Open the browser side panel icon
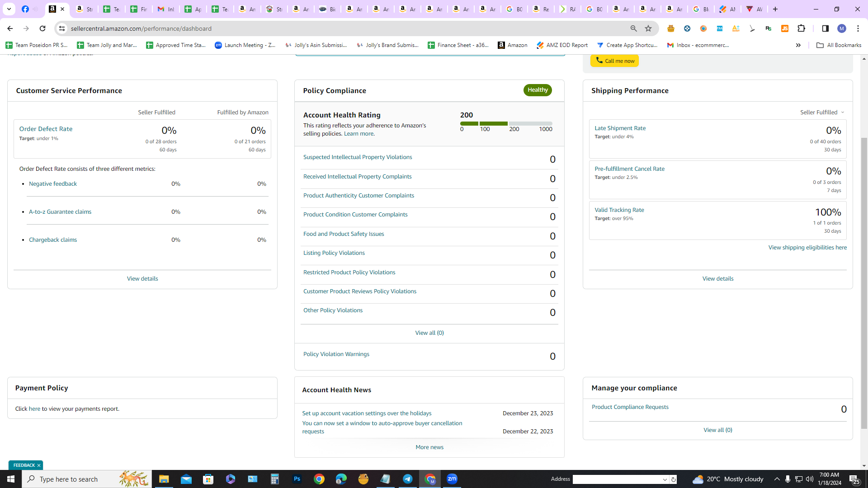The image size is (868, 488). click(826, 28)
